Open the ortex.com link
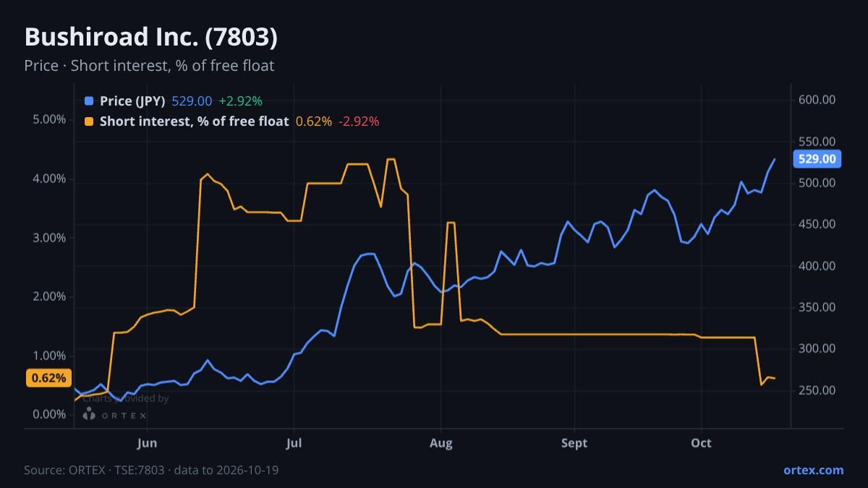Screen dimensions: 868x488 (x=813, y=470)
